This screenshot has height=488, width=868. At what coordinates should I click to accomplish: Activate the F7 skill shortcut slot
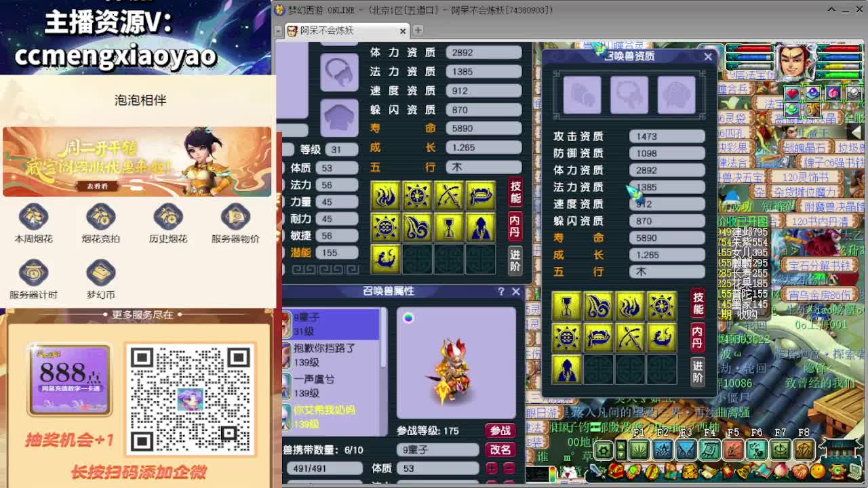[781, 449]
